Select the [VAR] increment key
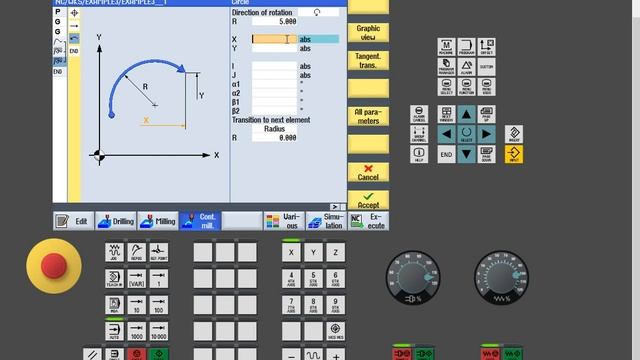 (136, 279)
